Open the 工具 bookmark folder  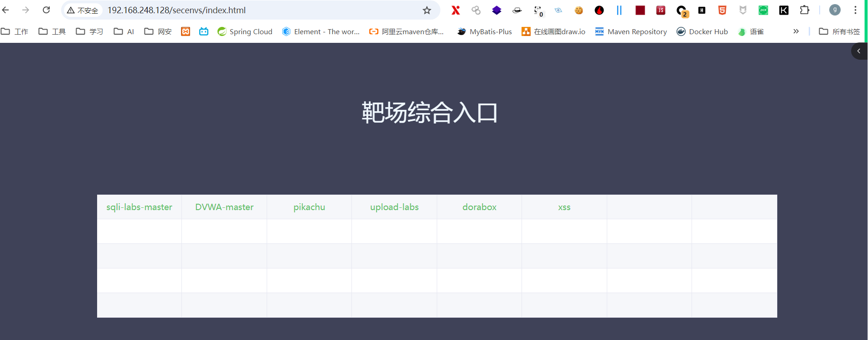[x=52, y=31]
